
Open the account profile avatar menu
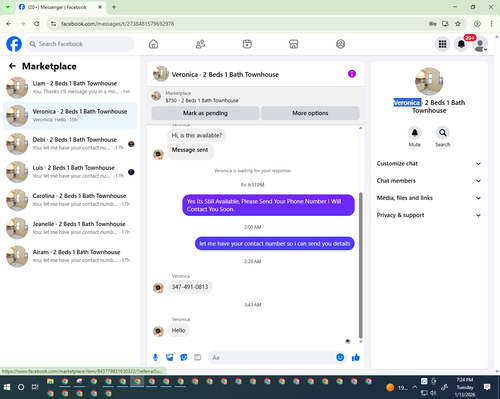click(480, 45)
